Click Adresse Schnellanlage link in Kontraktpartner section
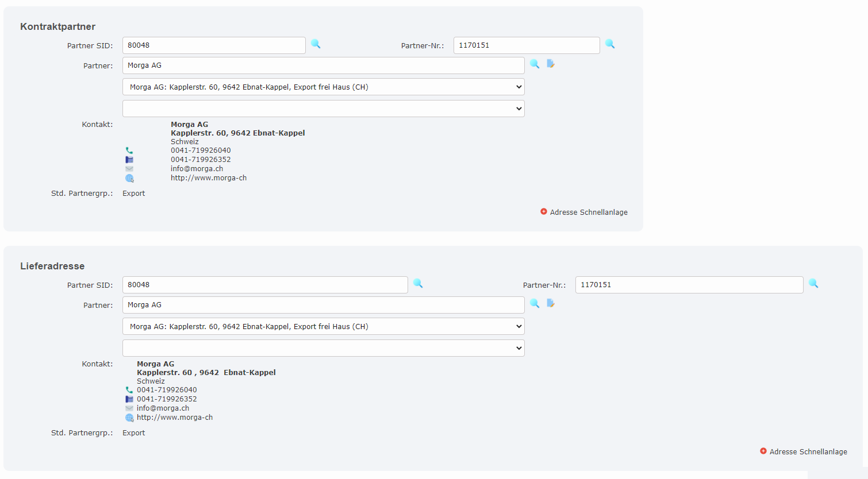868x479 pixels. pos(588,213)
